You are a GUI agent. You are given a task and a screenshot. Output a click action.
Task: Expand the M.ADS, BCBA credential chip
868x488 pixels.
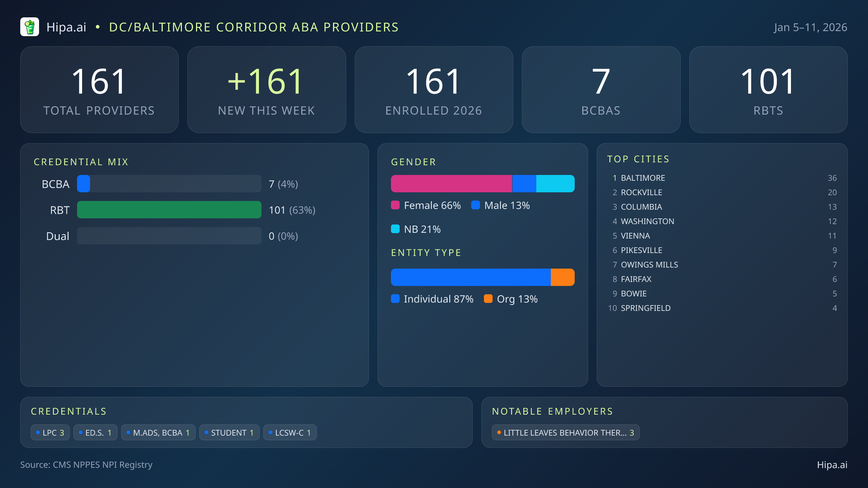[158, 432]
